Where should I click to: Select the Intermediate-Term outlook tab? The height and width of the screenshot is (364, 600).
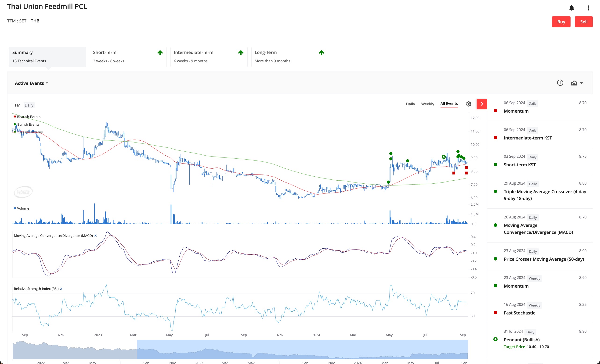click(x=209, y=57)
